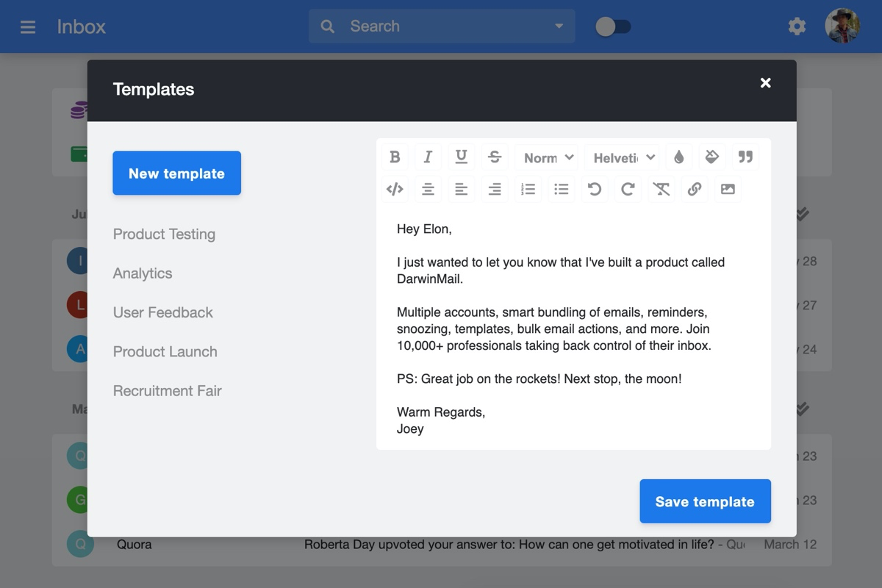Screen dimensions: 882x588
Task: Underline text using the editor toolbar
Action: (x=462, y=157)
